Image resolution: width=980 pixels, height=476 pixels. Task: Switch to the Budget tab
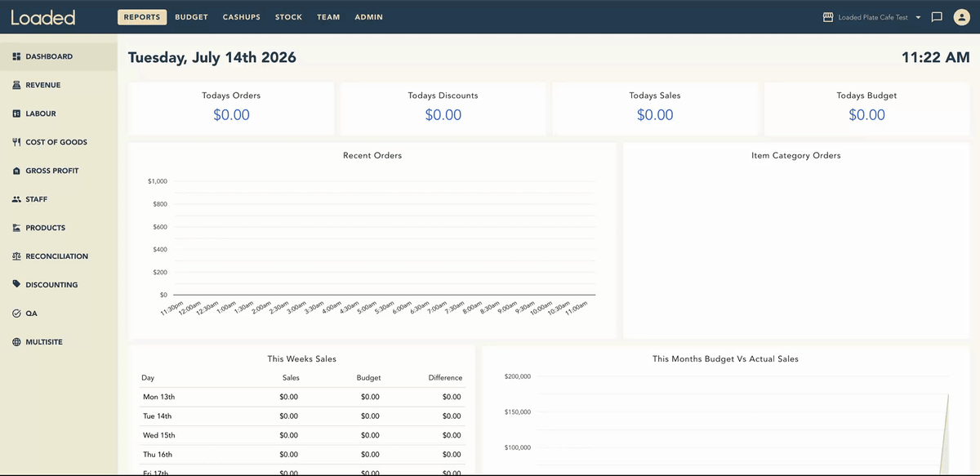(191, 17)
